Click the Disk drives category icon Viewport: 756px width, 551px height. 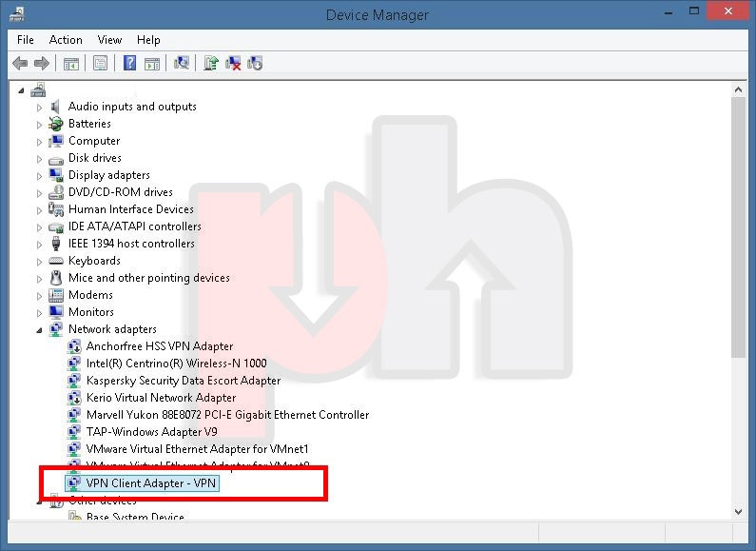(56, 159)
